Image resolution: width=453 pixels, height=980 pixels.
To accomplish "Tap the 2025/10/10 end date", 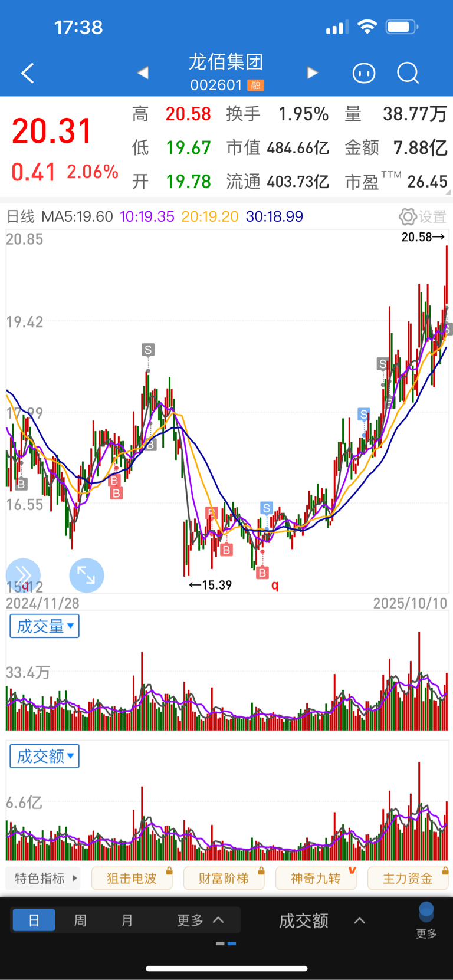I will point(410,603).
